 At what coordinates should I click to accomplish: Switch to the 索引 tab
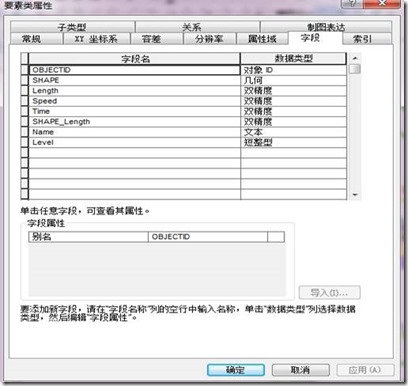(x=367, y=39)
